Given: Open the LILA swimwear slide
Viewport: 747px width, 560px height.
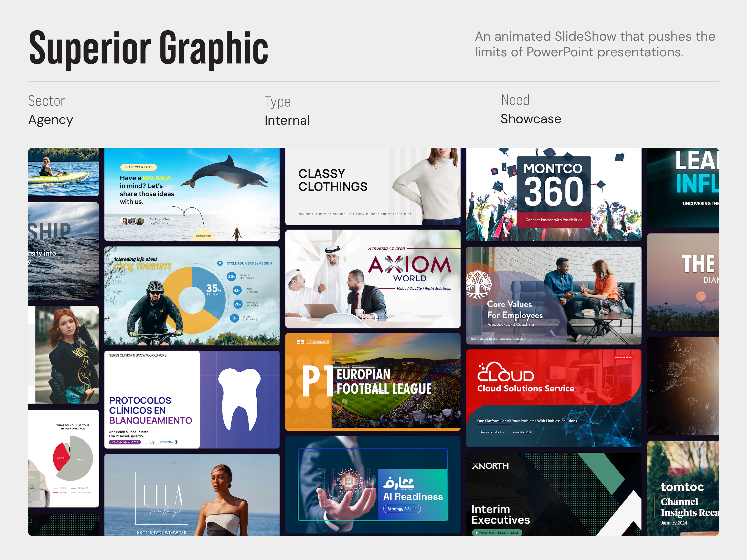Looking at the screenshot, I should pyautogui.click(x=192, y=494).
